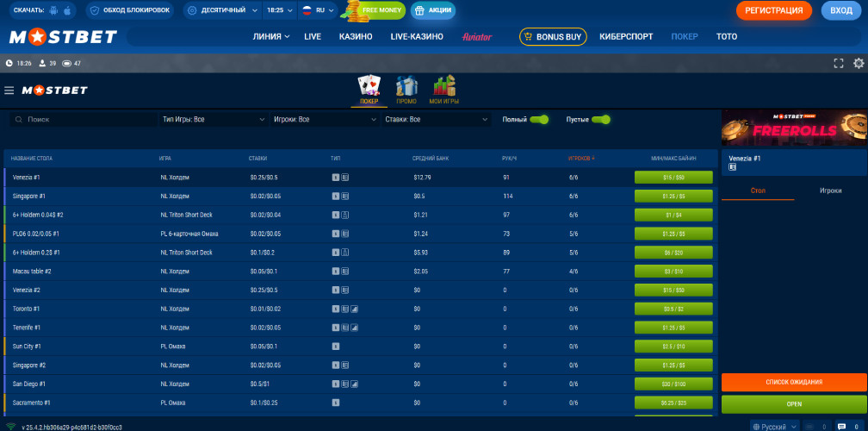Toggle the Пустые tables switch
Screen dimensions: 868x431
601,120
